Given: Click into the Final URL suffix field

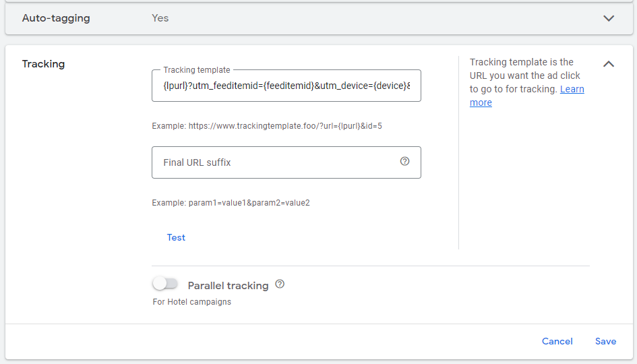Looking at the screenshot, I should [276, 162].
